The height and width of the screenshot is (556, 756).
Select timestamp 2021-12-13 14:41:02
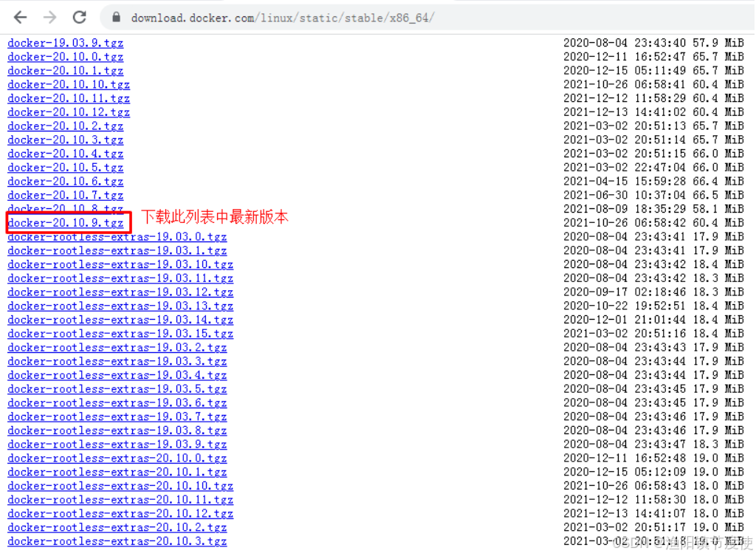625,112
